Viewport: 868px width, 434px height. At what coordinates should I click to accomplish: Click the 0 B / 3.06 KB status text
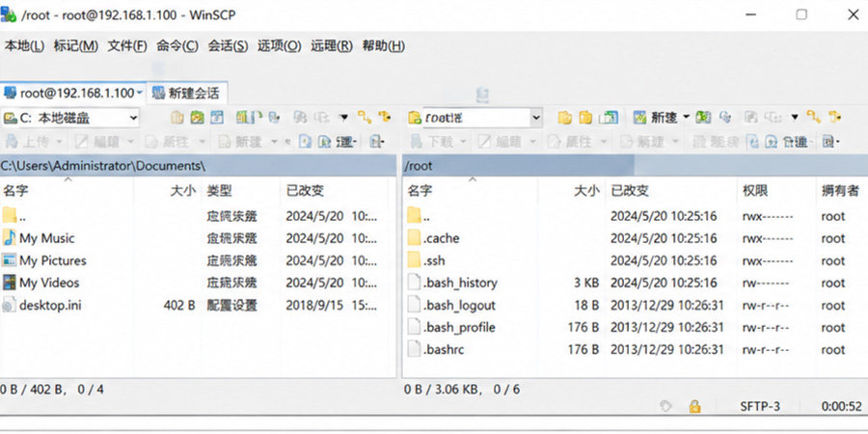(x=441, y=390)
